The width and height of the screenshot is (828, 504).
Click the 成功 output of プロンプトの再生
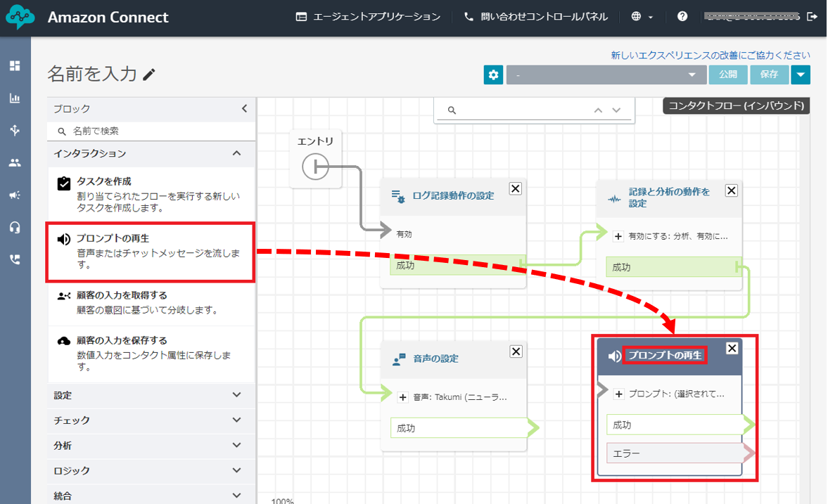pyautogui.click(x=675, y=425)
